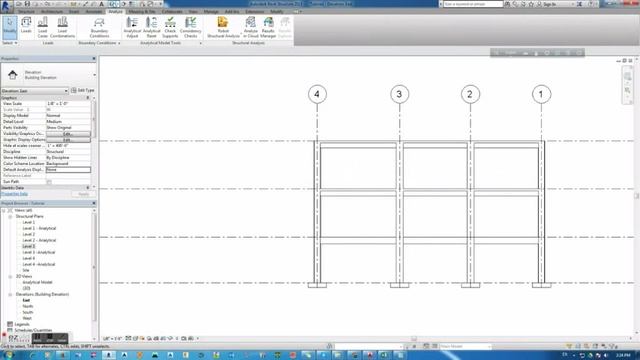640x360 pixels.
Task: Open the Collaborate ribbon tab
Action: pyautogui.click(x=172, y=11)
